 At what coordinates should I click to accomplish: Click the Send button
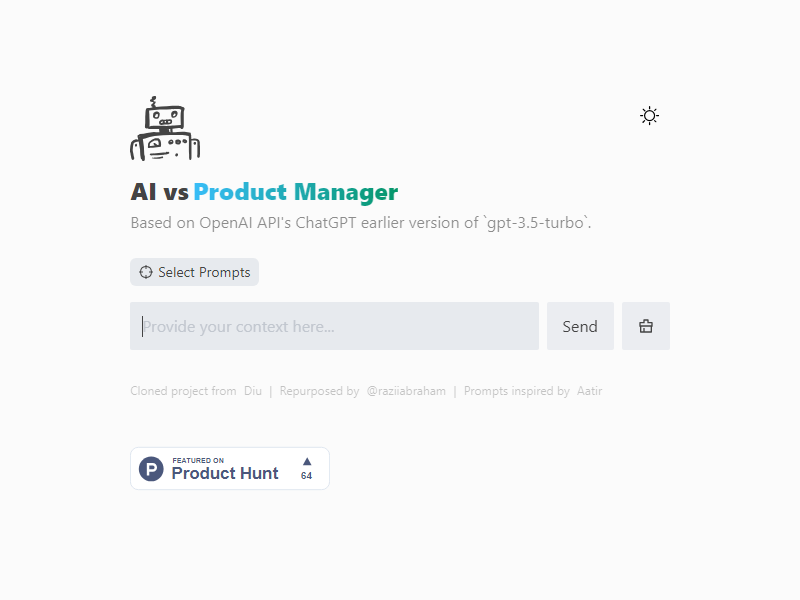pyautogui.click(x=580, y=326)
